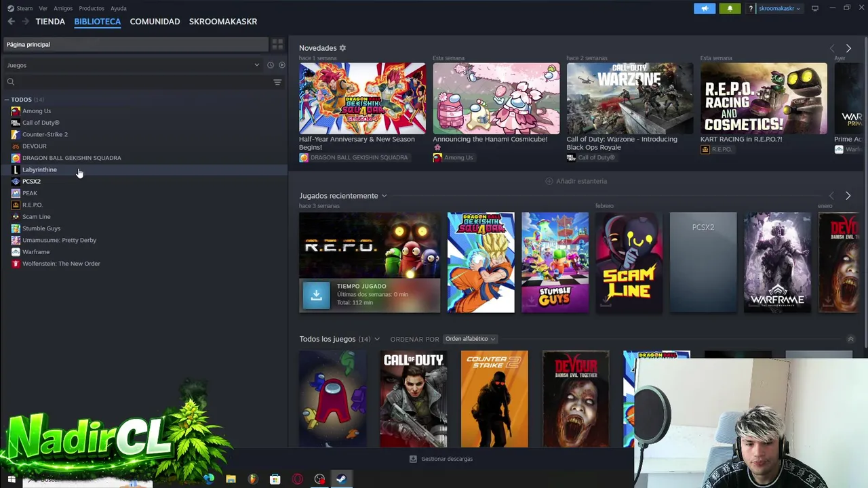Viewport: 868px width, 488px height.
Task: Open the SKROOMAKASKR profile tab
Action: [223, 22]
